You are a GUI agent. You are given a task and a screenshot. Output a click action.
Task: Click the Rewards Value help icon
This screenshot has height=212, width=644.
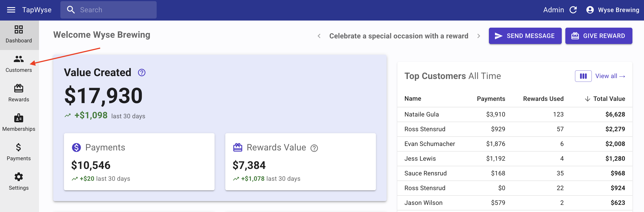click(314, 148)
